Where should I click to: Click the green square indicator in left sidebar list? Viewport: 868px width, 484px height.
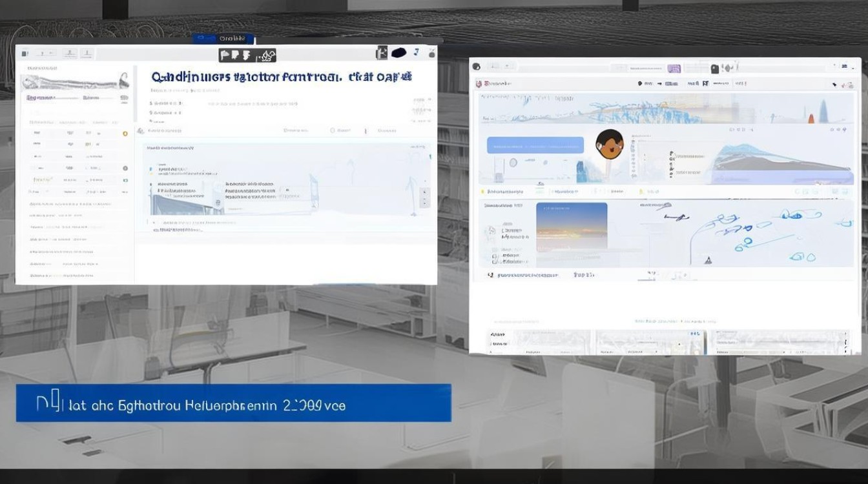point(125,181)
